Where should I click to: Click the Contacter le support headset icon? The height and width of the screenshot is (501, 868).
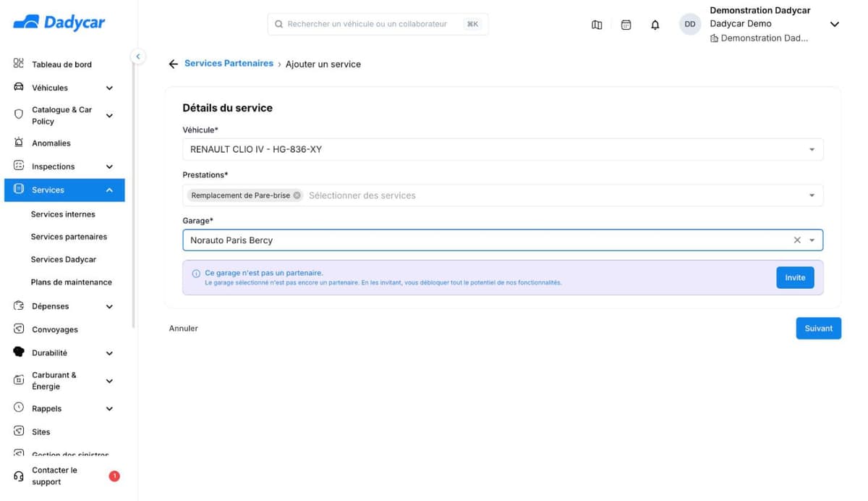pos(19,476)
